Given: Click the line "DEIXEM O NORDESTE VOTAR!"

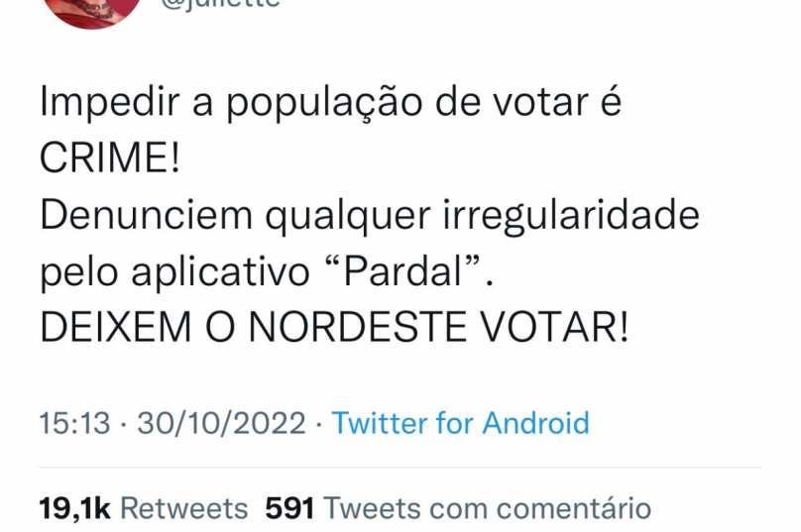Looking at the screenshot, I should (x=334, y=327).
